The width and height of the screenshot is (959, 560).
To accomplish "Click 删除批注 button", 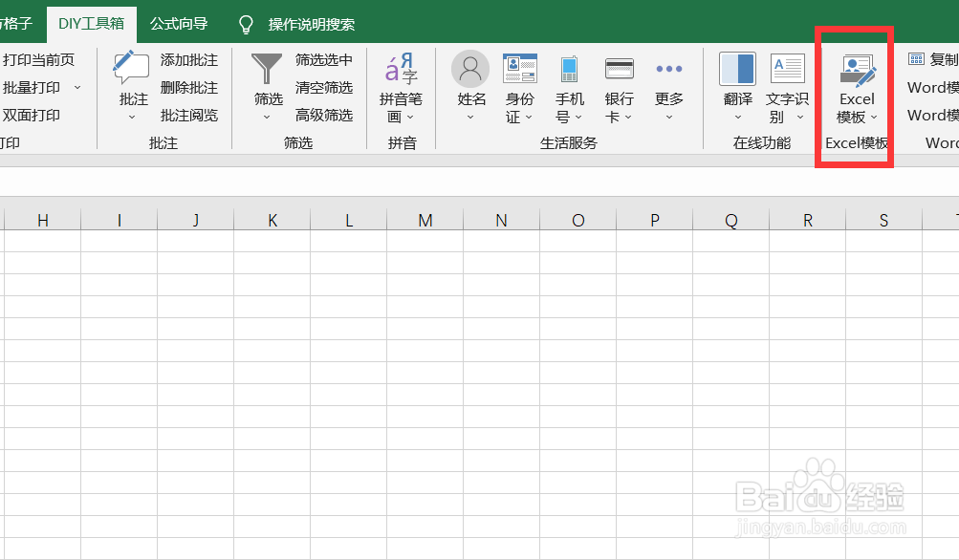I will (189, 87).
